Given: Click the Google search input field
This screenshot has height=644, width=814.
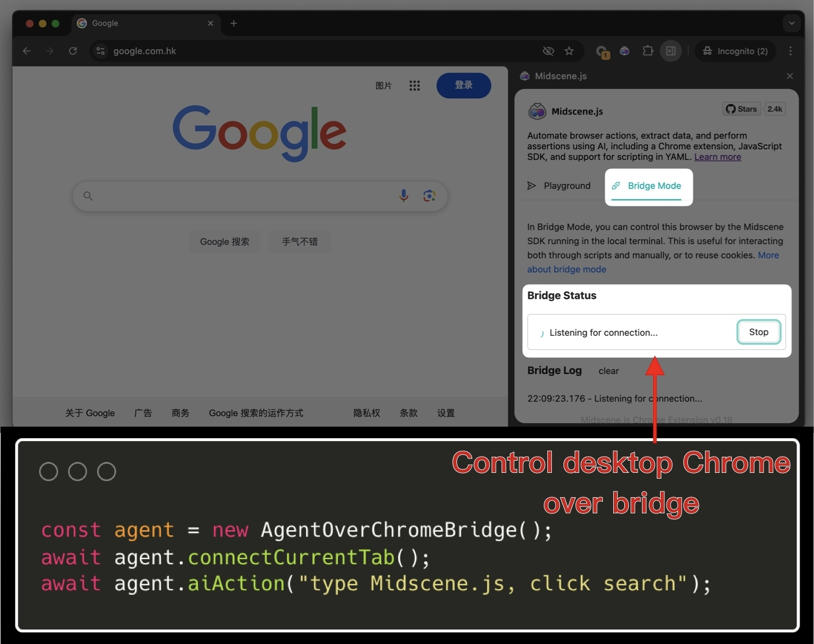Looking at the screenshot, I should coord(243,196).
